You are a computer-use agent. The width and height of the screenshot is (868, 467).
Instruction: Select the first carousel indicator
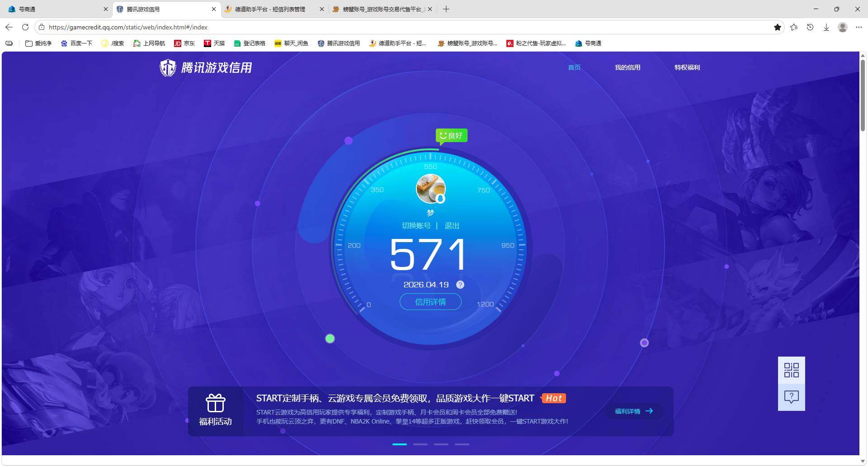[x=400, y=444]
